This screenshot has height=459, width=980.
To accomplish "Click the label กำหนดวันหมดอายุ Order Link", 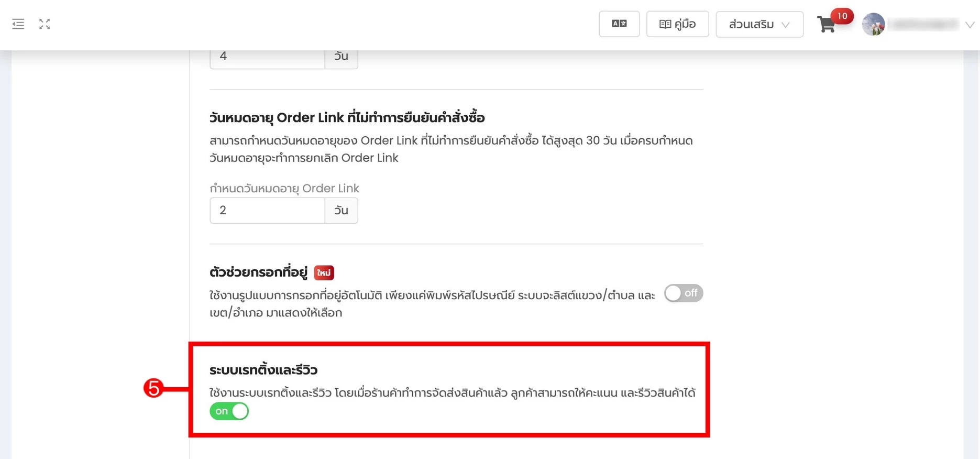I will [284, 188].
